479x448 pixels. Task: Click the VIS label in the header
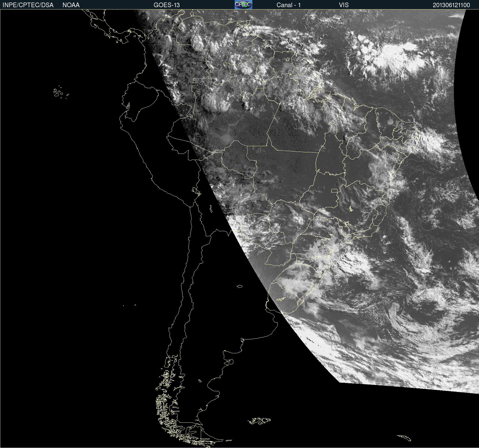(x=343, y=5)
